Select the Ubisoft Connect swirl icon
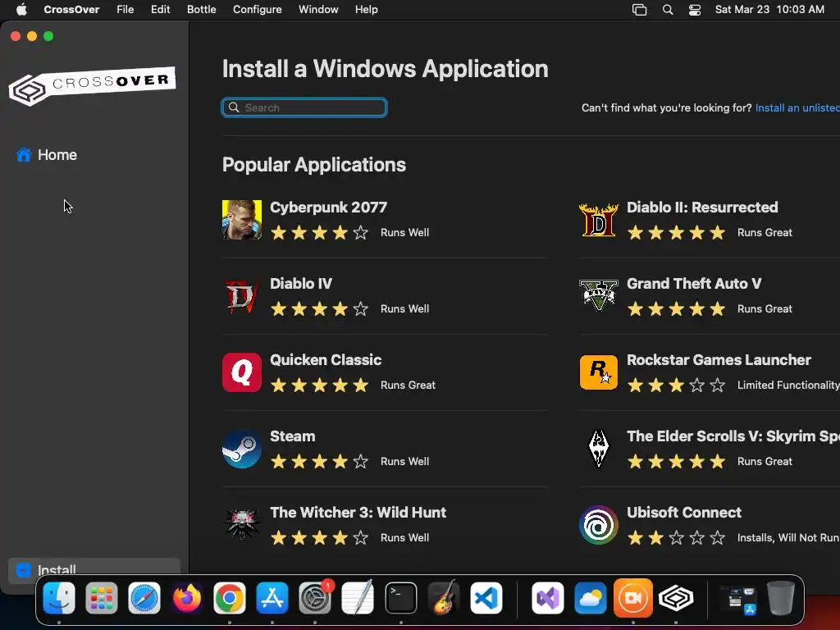 coord(598,525)
